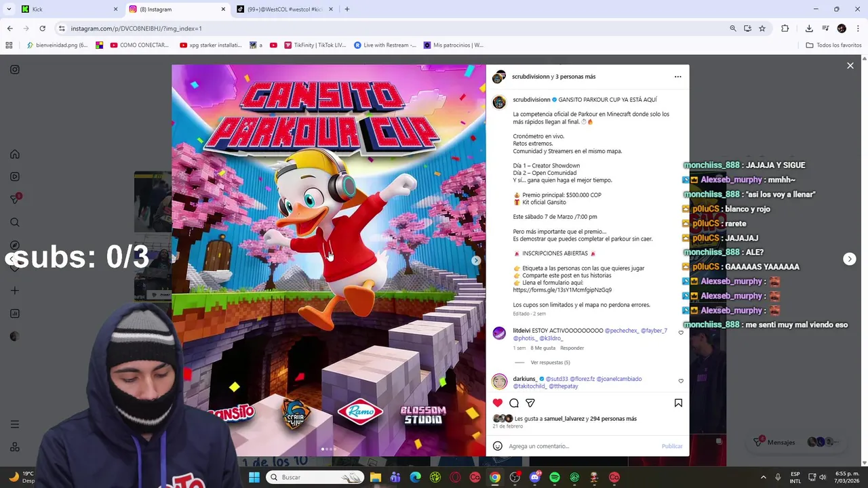Viewport: 868px width, 488px height.
Task: Click '8 Me gusta' on litdeivi's comment
Action: coord(542,348)
